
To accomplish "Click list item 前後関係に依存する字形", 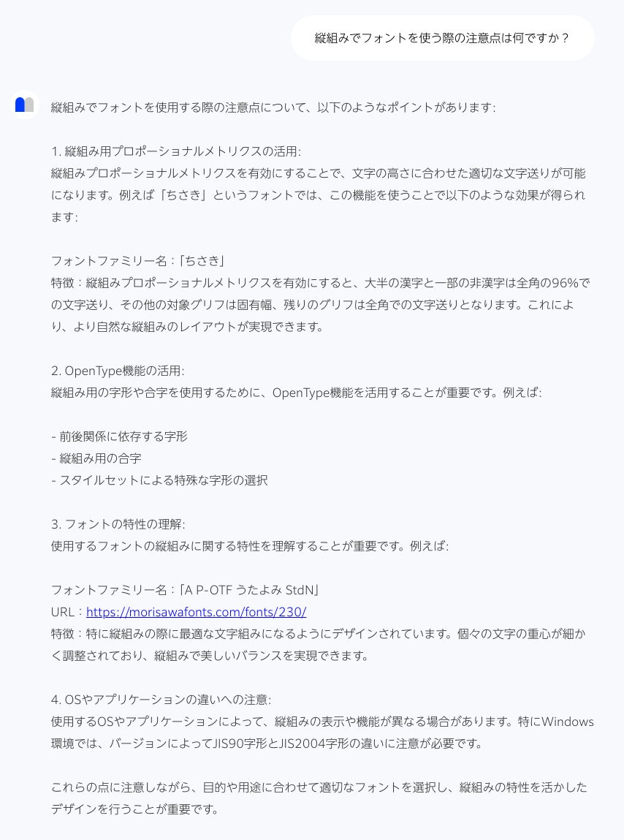I will coord(119,436).
